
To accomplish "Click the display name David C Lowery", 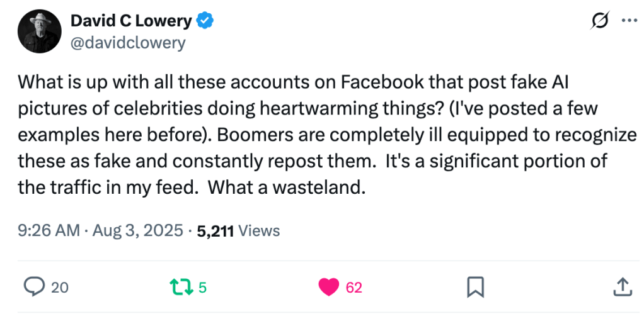I will pyautogui.click(x=130, y=21).
